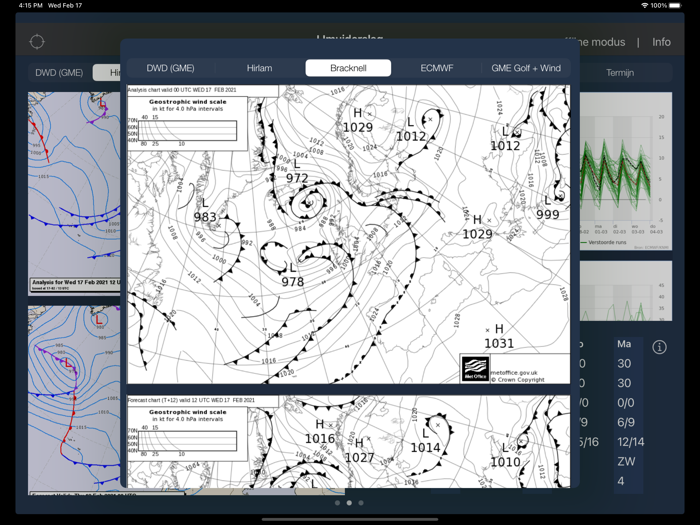
Task: Open the green ensemble plume chart
Action: tap(626, 171)
